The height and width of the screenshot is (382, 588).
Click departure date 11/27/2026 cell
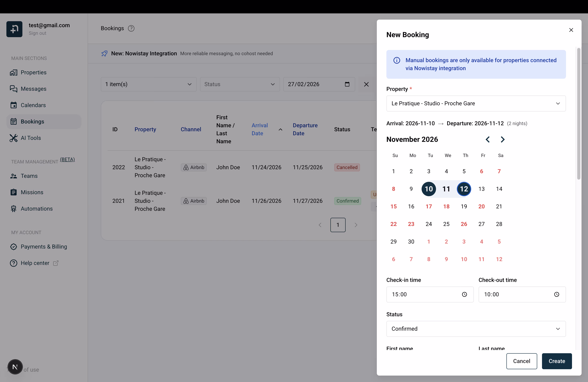pos(308,201)
